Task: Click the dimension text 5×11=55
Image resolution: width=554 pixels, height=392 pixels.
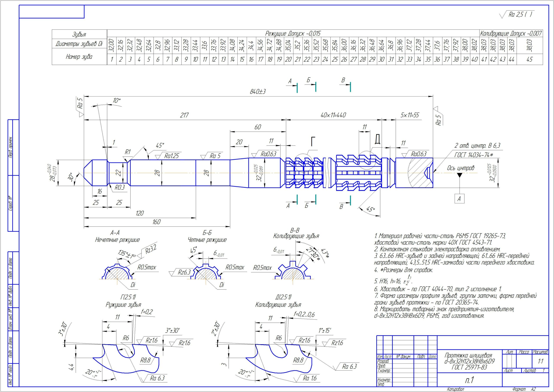Action: pos(410,115)
